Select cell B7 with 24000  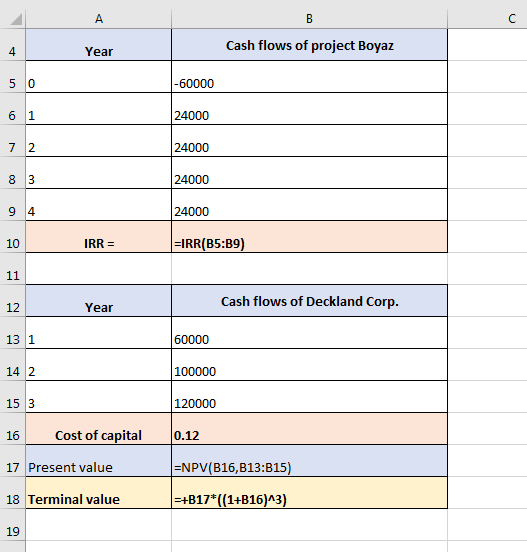click(309, 141)
